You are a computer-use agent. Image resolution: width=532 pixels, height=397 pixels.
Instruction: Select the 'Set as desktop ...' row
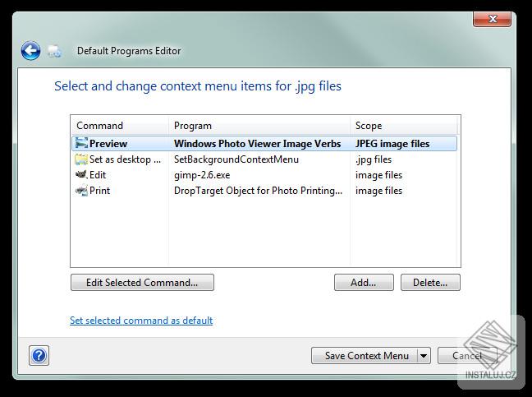point(264,159)
